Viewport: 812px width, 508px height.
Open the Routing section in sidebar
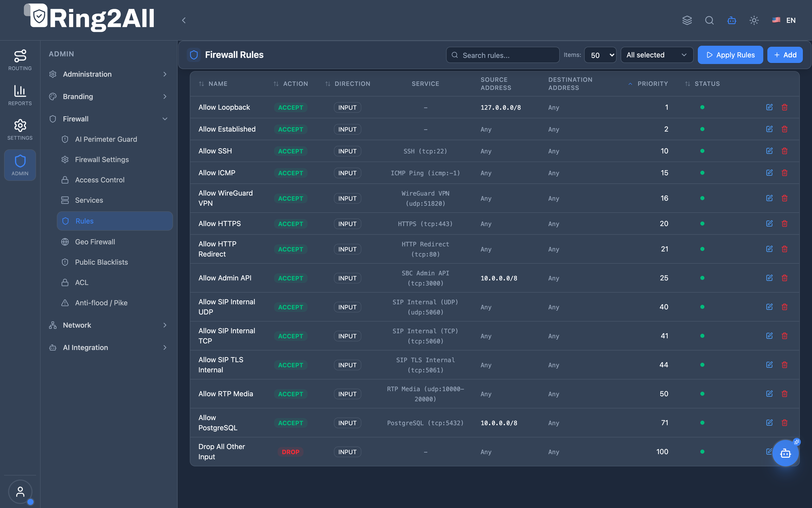[20, 60]
